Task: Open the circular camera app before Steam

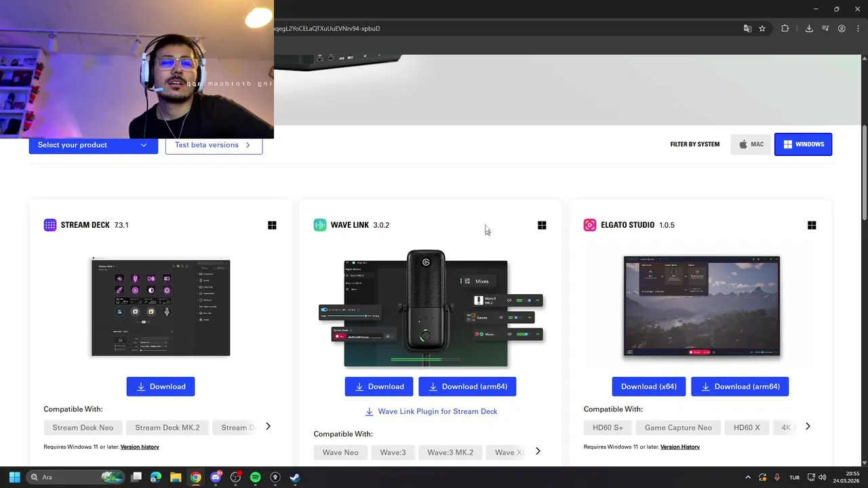Action: 275,477
